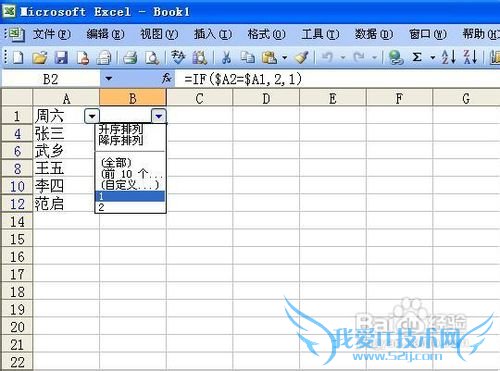Select column F header

pyautogui.click(x=399, y=99)
